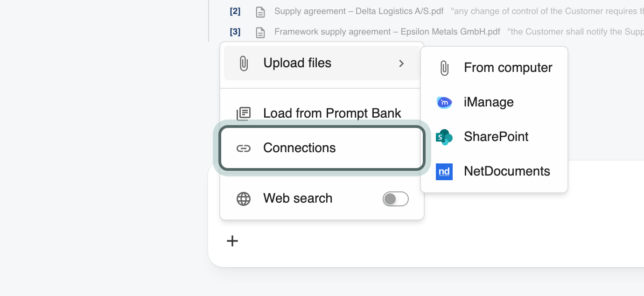This screenshot has width=644, height=296.
Task: Click the document icon of the Epsilon Metals file
Action: [260, 33]
